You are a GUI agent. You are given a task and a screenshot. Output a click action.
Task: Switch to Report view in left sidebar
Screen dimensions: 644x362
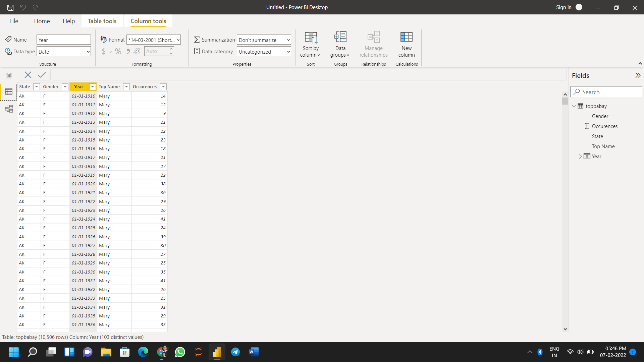pos(9,74)
